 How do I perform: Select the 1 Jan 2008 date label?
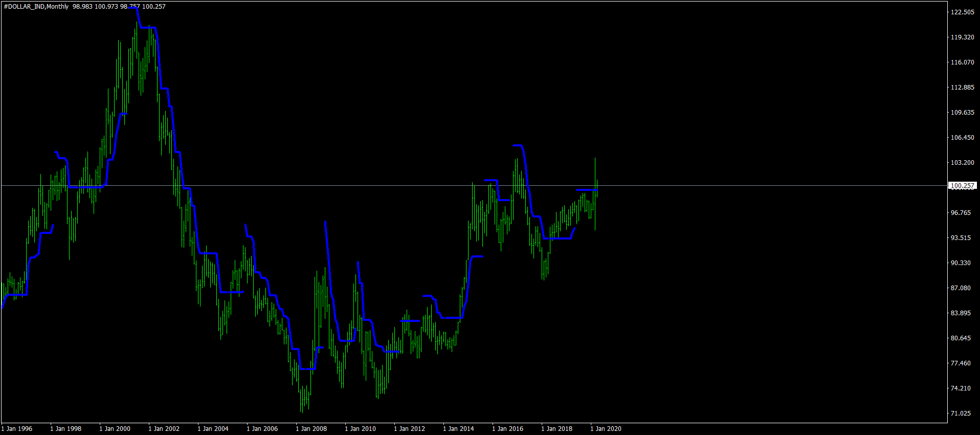tap(311, 429)
